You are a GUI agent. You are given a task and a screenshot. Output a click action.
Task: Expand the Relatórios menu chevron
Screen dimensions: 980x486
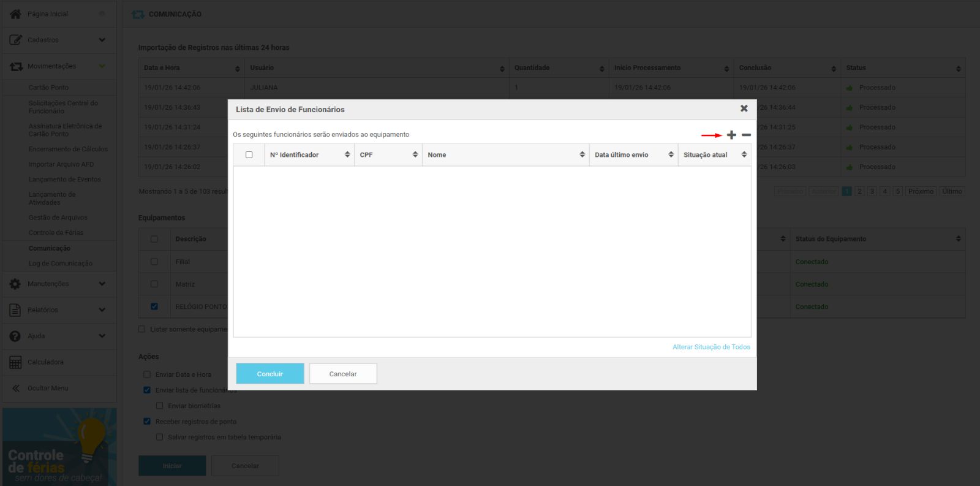[x=102, y=310]
